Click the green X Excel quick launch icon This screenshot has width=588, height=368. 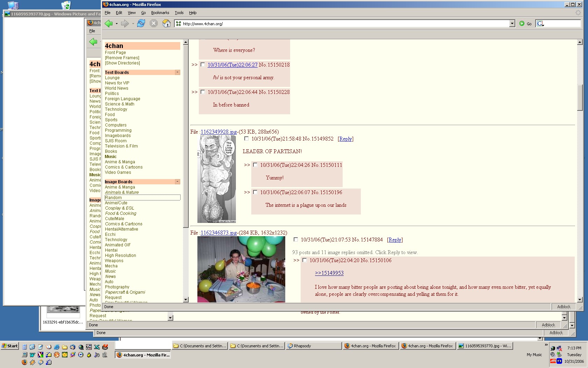coord(97,347)
